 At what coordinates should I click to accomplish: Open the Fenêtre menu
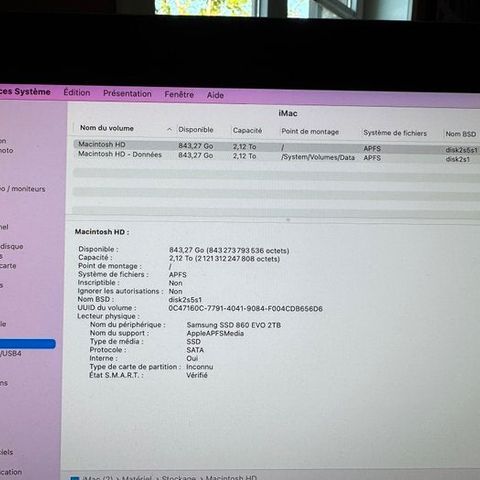coord(179,95)
